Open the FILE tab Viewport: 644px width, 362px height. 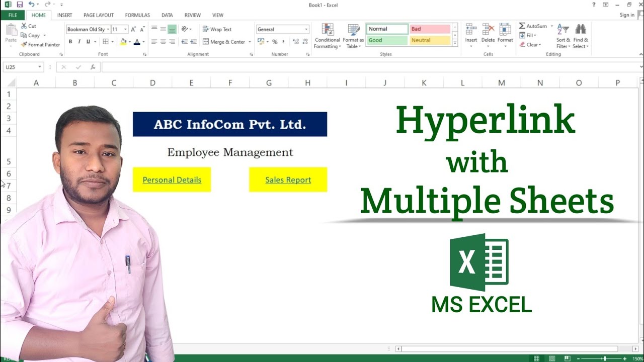[13, 15]
